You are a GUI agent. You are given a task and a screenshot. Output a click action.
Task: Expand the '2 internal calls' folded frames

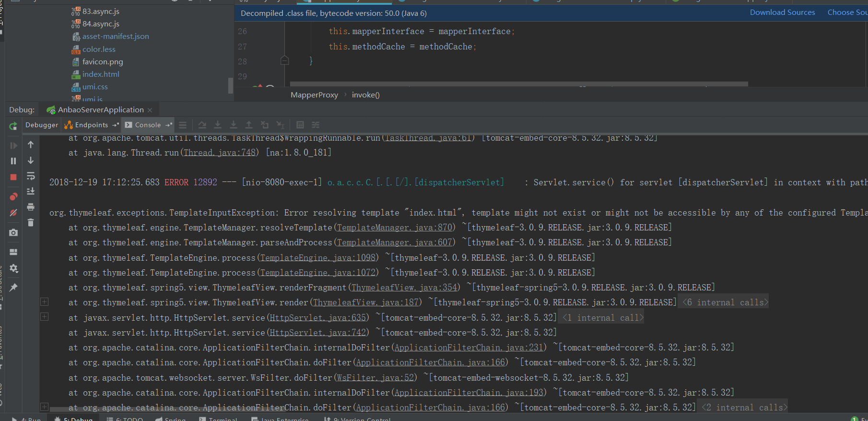click(744, 408)
